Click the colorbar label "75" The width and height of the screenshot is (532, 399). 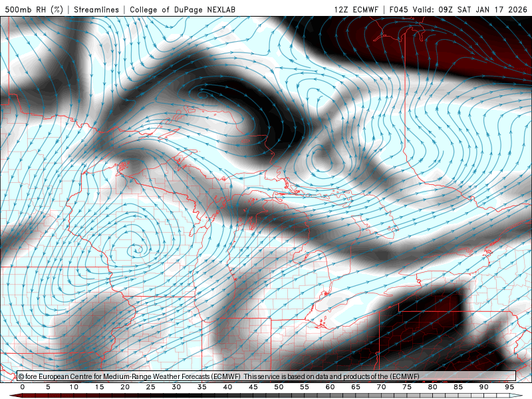tap(407, 387)
